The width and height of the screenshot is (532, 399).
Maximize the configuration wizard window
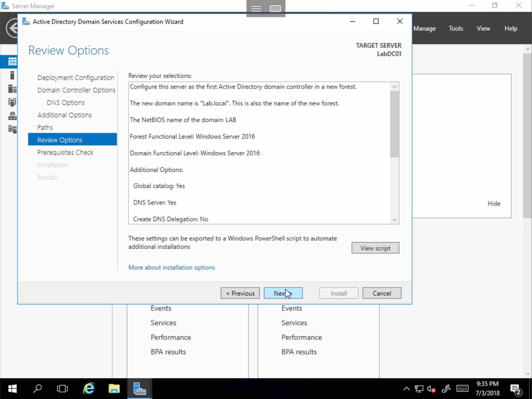pyautogui.click(x=376, y=21)
